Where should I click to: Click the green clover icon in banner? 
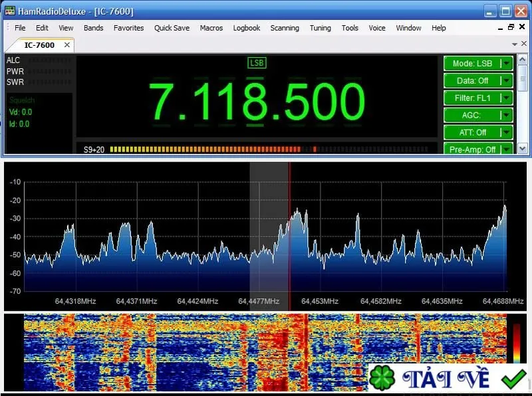(382, 378)
